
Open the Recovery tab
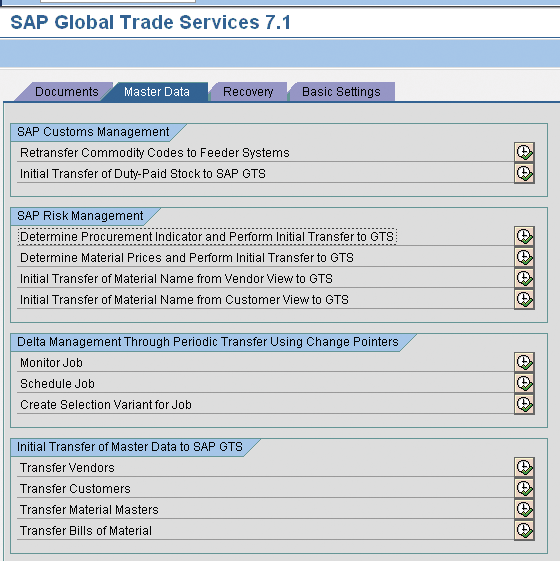pos(248,92)
